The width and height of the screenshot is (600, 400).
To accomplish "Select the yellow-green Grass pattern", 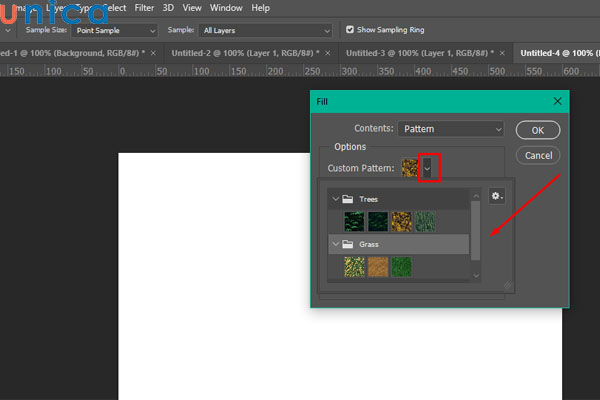I will coord(354,266).
